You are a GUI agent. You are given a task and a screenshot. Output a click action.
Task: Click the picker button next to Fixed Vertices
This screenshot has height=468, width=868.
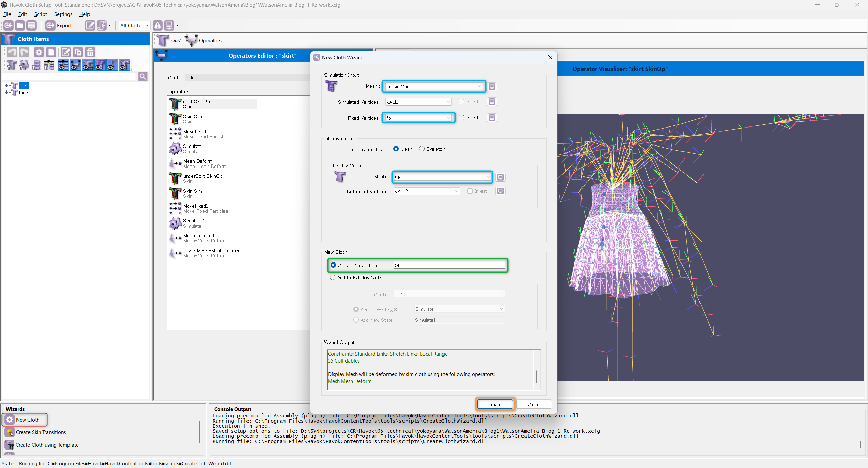click(492, 118)
